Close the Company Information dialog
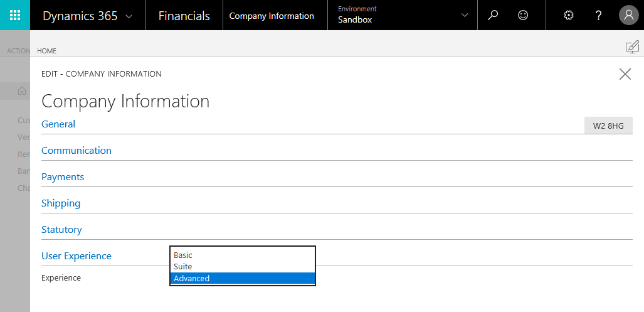This screenshot has width=644, height=312. click(625, 74)
